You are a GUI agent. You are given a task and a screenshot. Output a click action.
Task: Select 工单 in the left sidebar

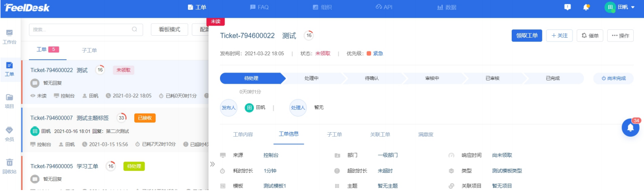click(9, 69)
